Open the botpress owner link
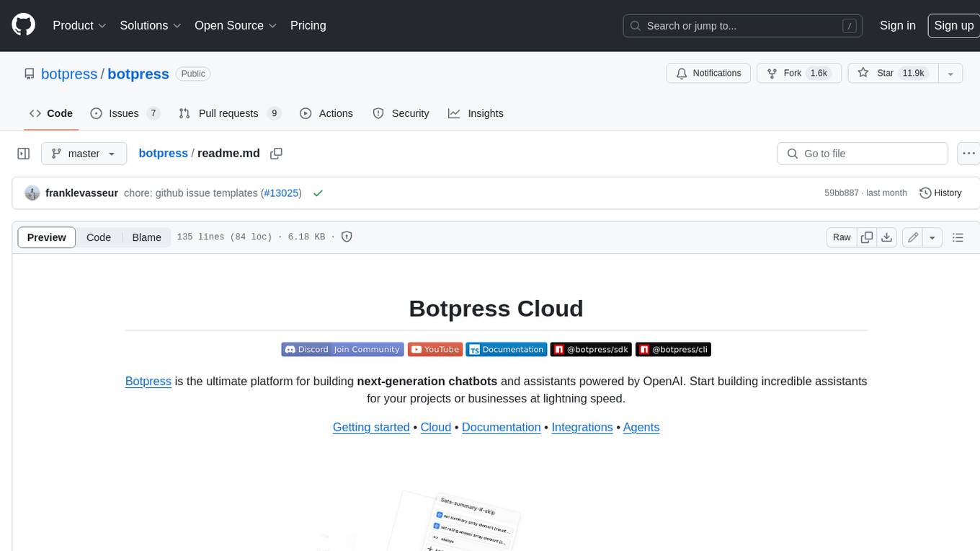This screenshot has height=551, width=980. (x=69, y=74)
